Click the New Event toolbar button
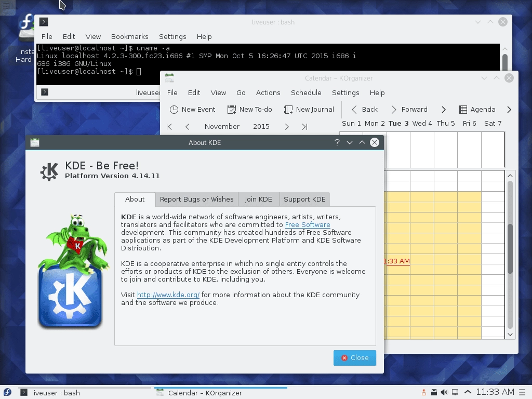Viewport: 532px width, 399px height. click(x=192, y=109)
